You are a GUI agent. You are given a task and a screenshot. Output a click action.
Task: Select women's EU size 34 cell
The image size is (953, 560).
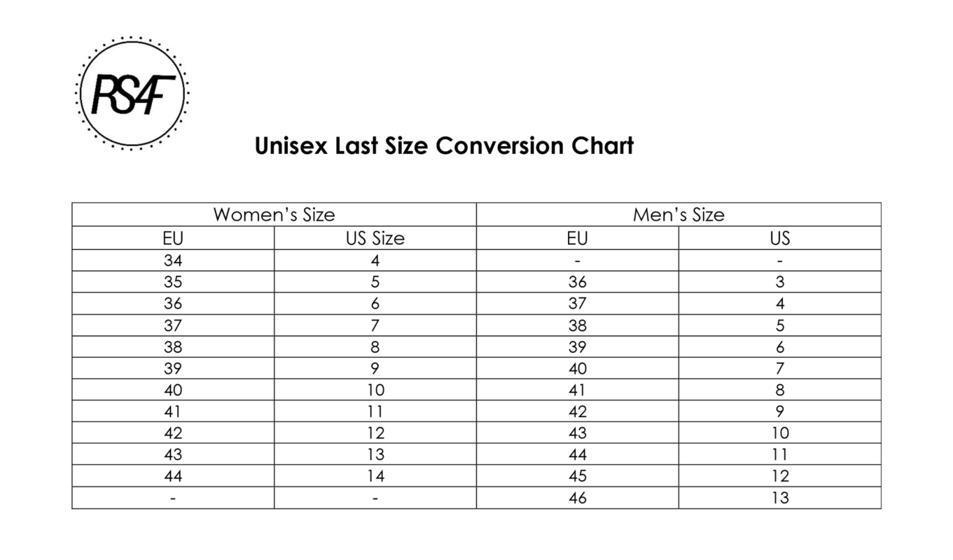[173, 260]
